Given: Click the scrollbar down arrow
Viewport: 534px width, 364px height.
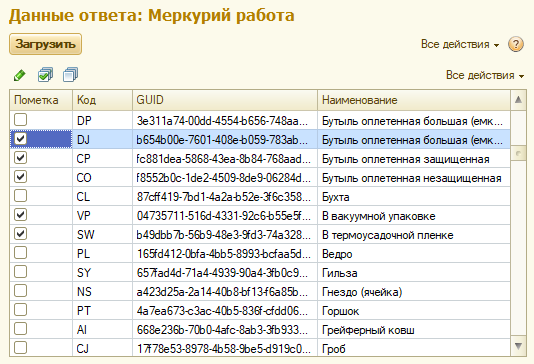Looking at the screenshot, I should pos(518,347).
